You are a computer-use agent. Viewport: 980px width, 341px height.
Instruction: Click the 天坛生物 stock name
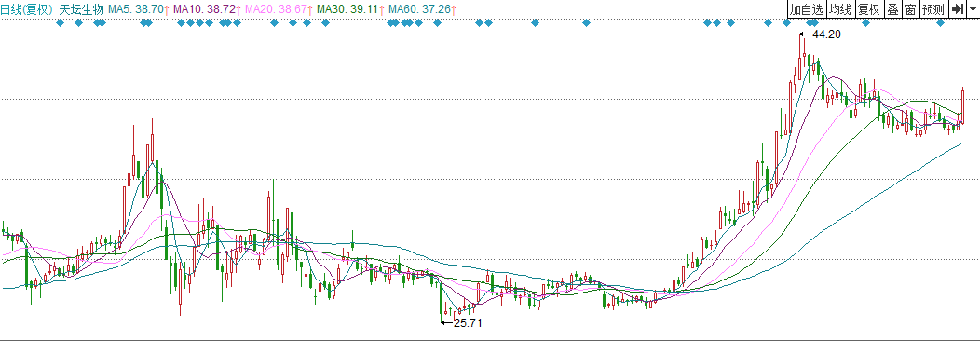tap(81, 9)
